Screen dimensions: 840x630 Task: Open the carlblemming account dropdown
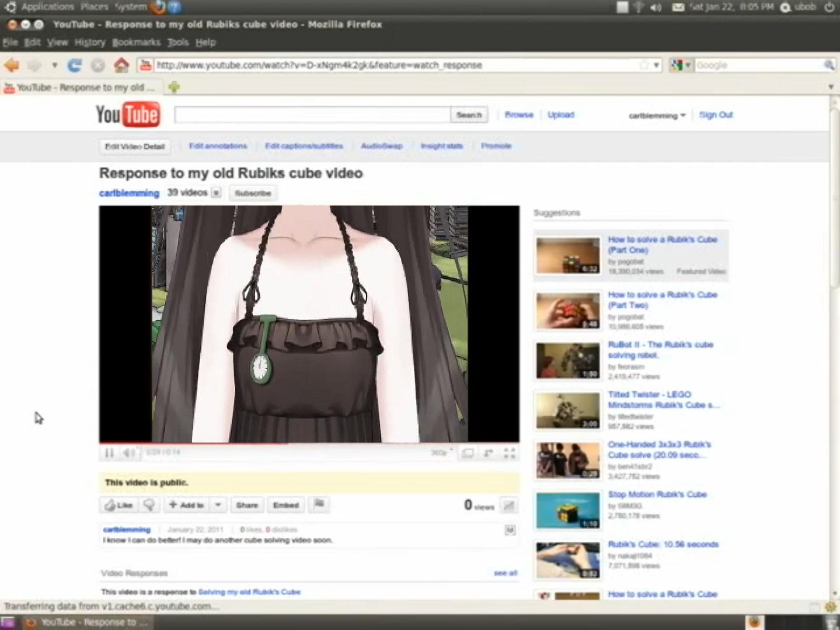657,116
